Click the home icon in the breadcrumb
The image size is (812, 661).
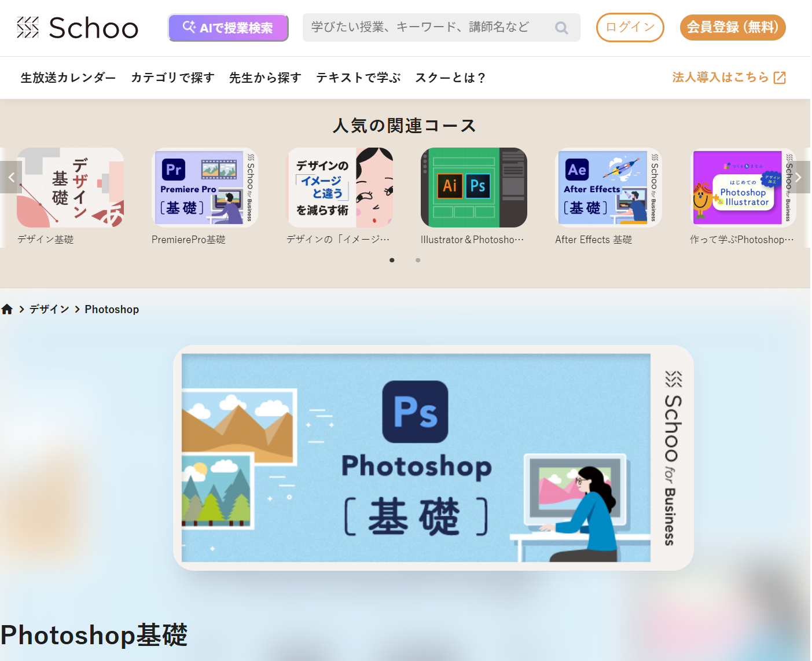[x=7, y=309]
